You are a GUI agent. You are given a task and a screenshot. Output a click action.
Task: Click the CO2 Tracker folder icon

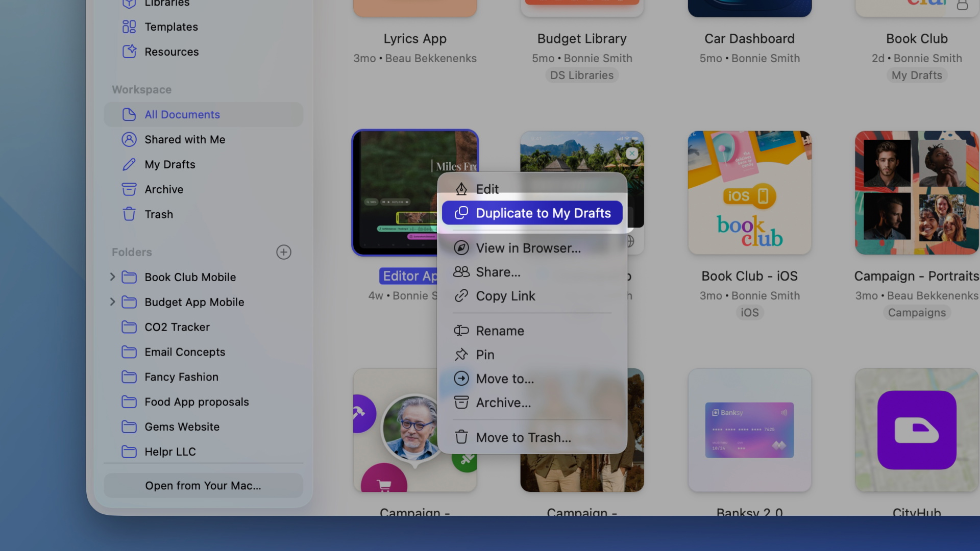(x=129, y=327)
